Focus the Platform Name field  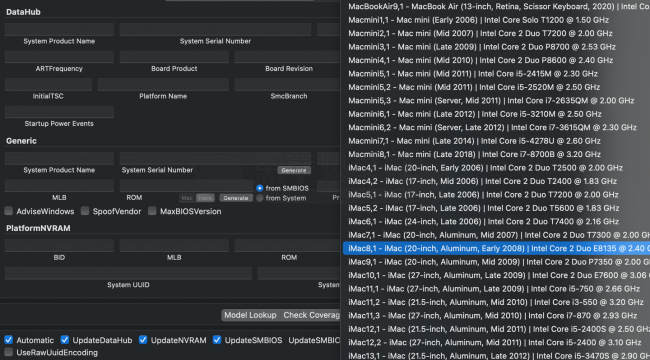(163, 84)
